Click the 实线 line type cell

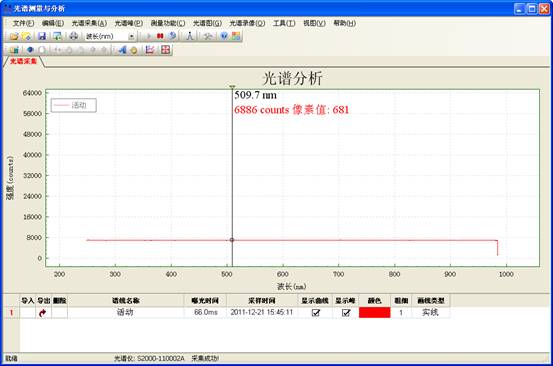coord(430,312)
